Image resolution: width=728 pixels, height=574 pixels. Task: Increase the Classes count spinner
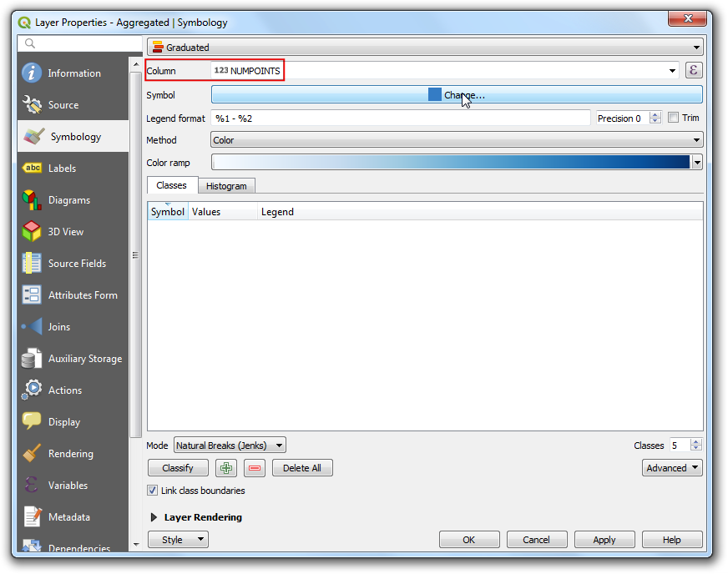point(696,442)
